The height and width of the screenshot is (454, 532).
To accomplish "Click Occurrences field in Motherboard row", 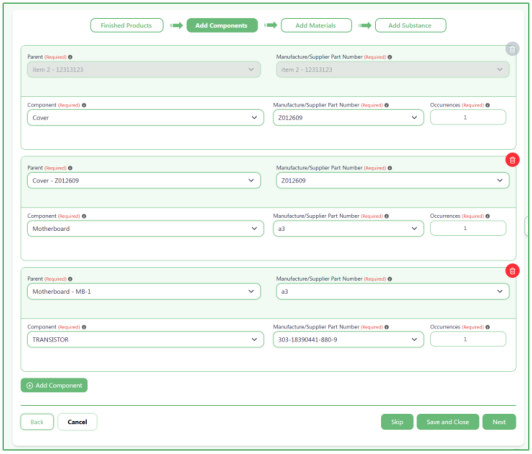I will [468, 228].
